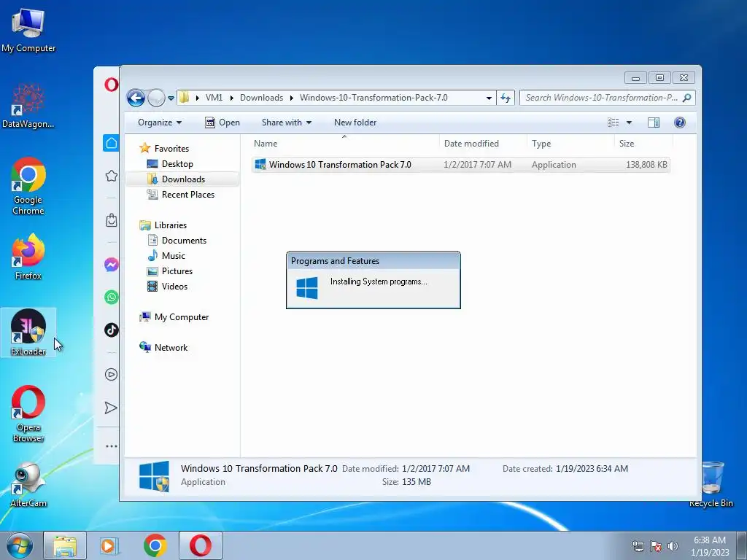747x560 pixels.
Task: Open Organize dropdown menu
Action: tap(160, 122)
